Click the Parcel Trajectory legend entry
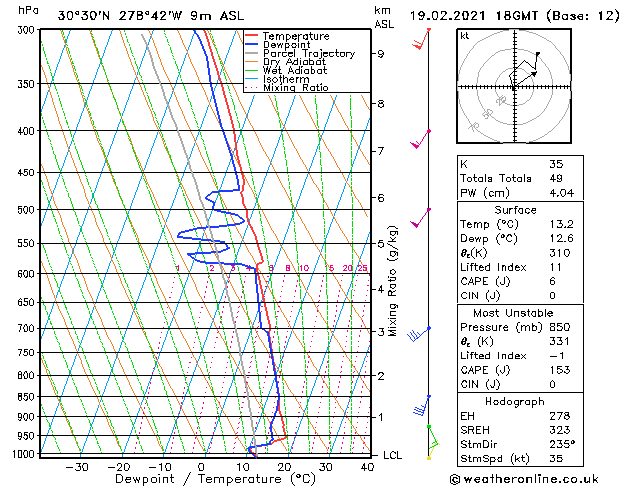Image resolution: width=629 pixels, height=486 pixels. tap(300, 53)
